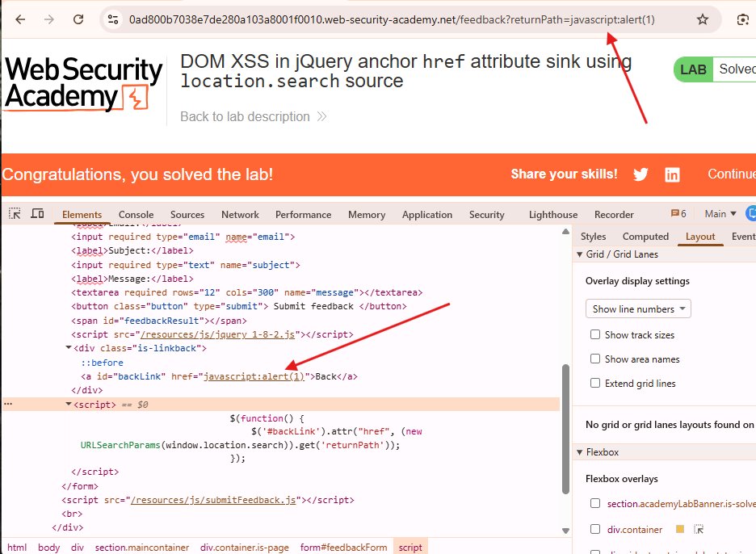Viewport: 756px width, 554px height.
Task: Open the Performance tab
Action: [x=303, y=215]
